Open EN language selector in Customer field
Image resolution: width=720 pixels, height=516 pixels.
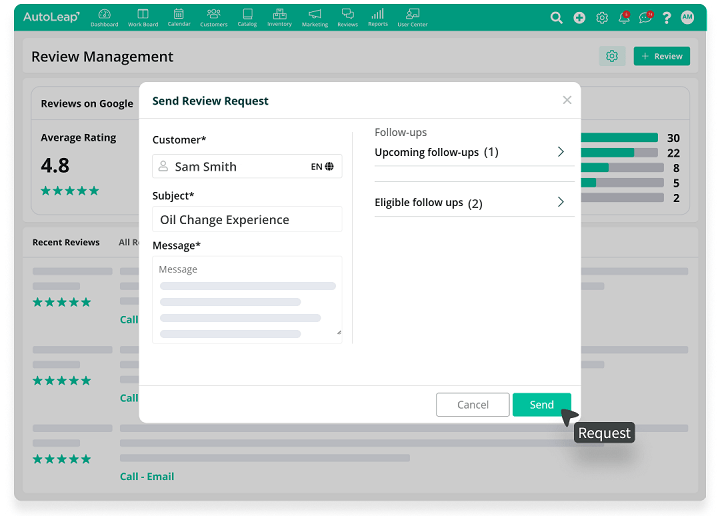click(322, 167)
